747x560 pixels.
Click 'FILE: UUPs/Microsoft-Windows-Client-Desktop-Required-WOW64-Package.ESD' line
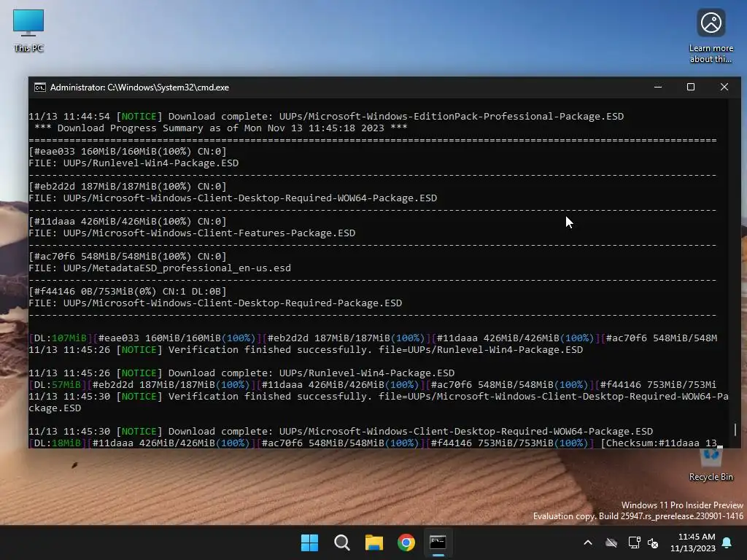233,198
